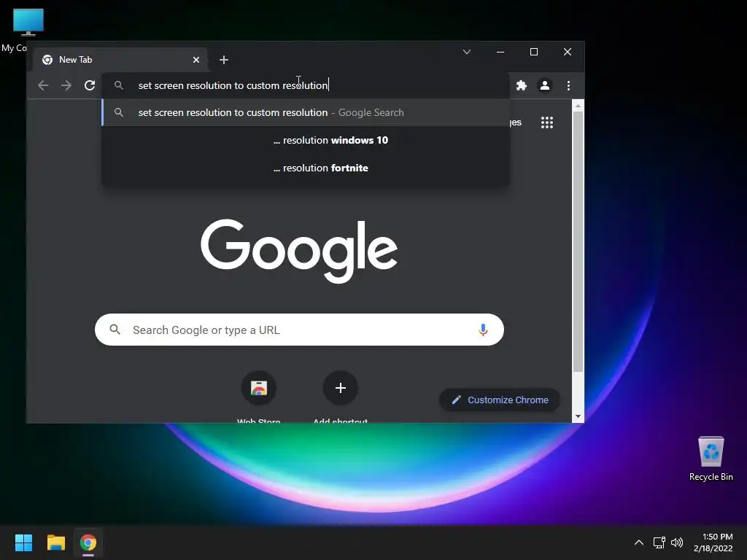Open the Extensions puzzle piece icon

click(521, 85)
